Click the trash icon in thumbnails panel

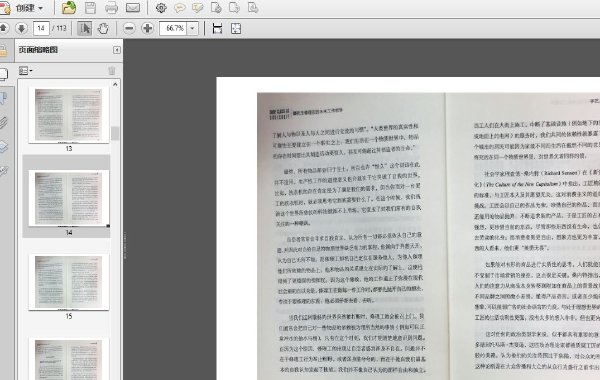click(112, 70)
